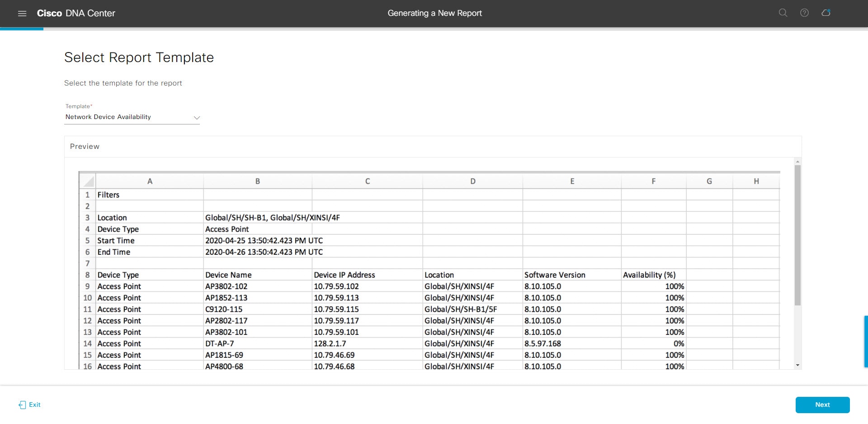Click the search magnifier icon
868x424 pixels.
point(783,13)
